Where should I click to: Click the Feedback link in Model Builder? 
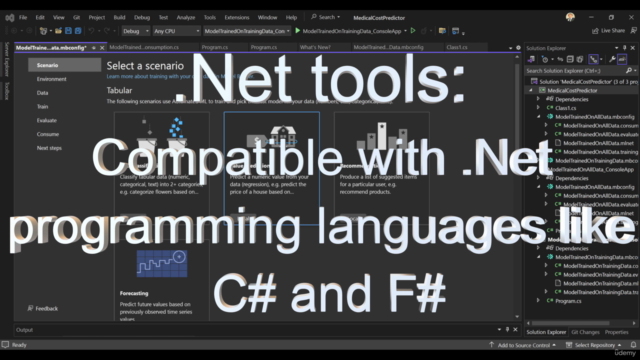[43, 309]
